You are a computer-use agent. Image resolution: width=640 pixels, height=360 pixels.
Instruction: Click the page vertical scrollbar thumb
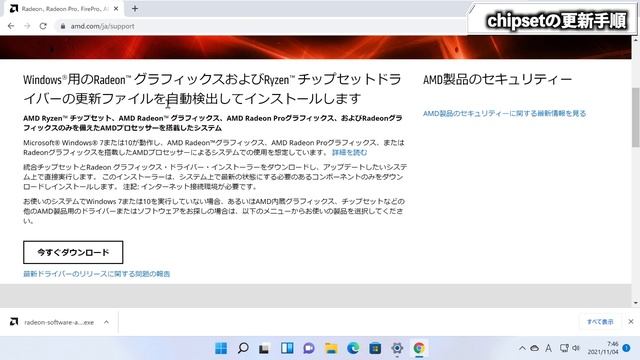point(636,117)
